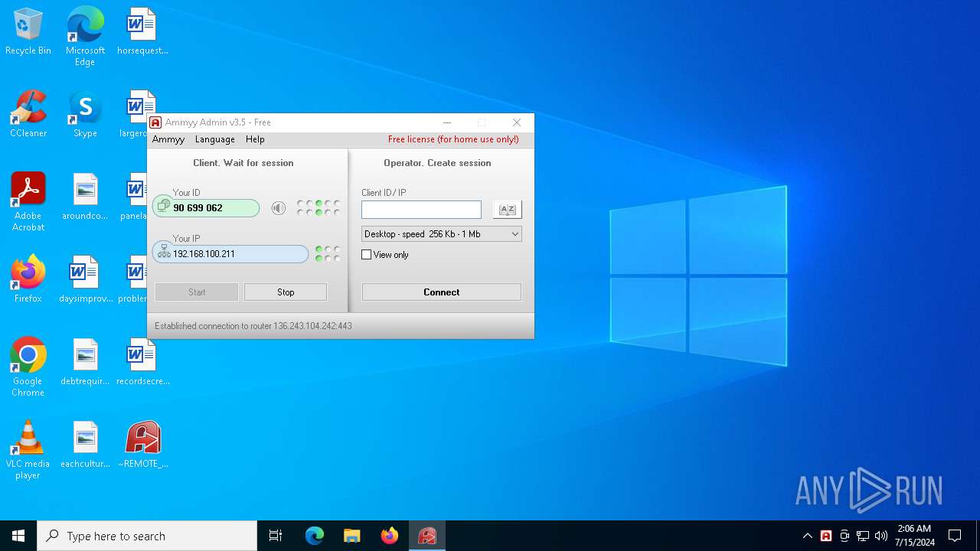Click Ammyy Admin taskbar button
Image resolution: width=980 pixels, height=551 pixels.
(427, 536)
